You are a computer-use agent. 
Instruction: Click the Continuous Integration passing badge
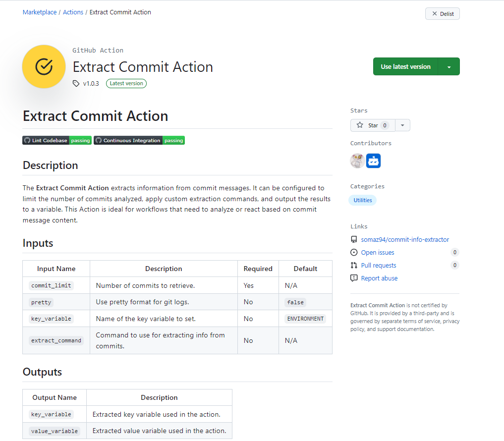coord(139,140)
